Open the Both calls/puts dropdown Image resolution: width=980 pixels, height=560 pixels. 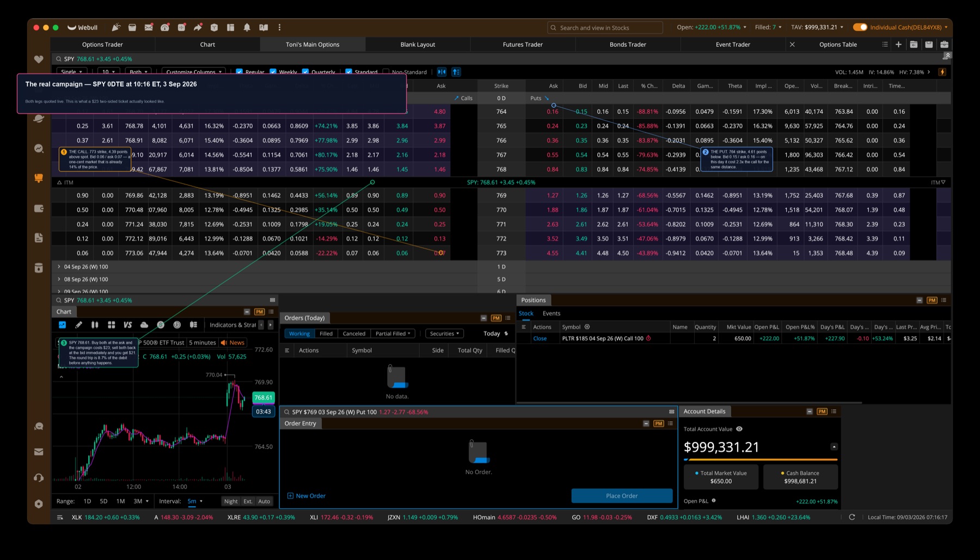pos(138,72)
